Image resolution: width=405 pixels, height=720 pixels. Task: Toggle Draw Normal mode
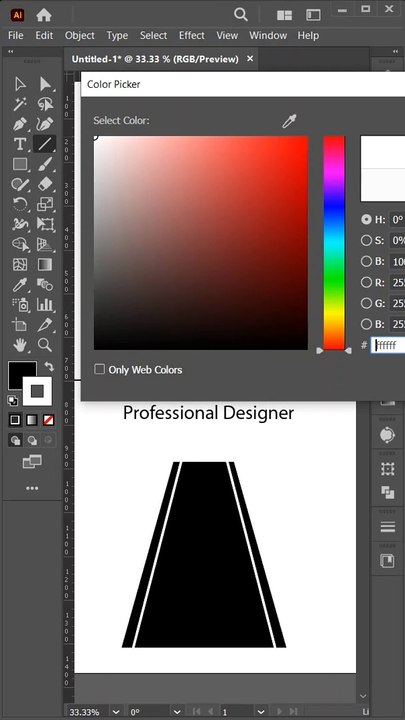[x=15, y=441]
